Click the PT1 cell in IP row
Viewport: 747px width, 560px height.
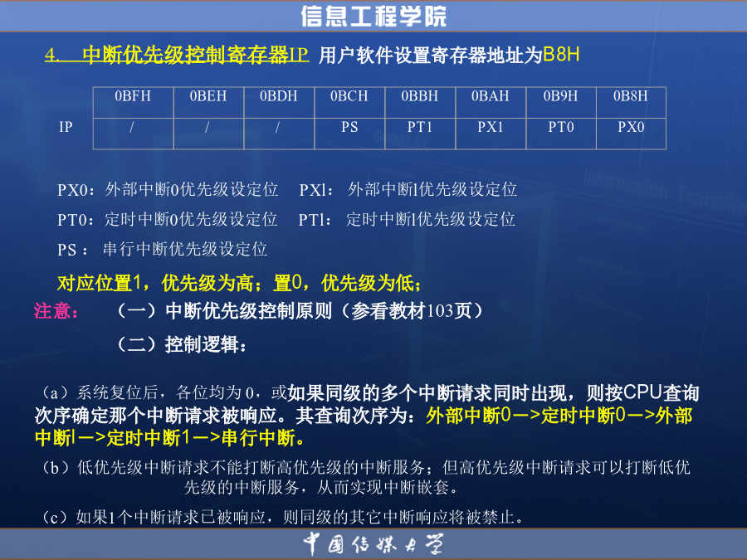(x=419, y=128)
